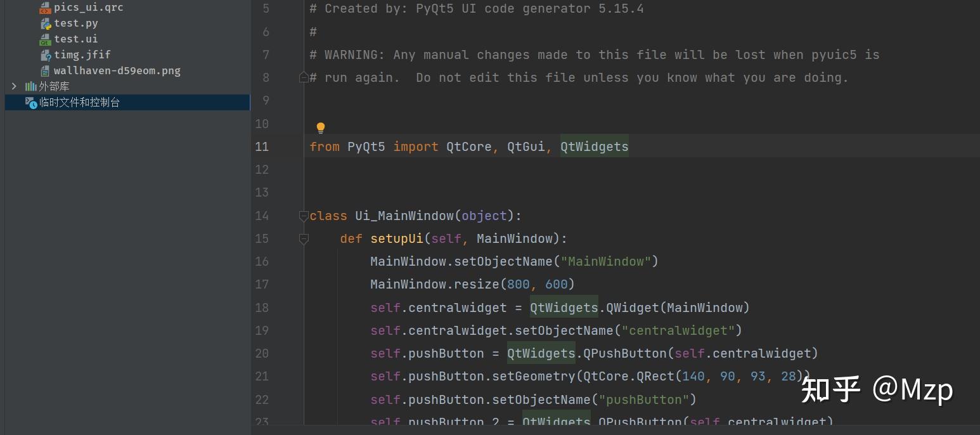Viewport: 980px width, 435px height.
Task: Click the highlighted QtWidgets import on line 11
Action: click(x=594, y=147)
